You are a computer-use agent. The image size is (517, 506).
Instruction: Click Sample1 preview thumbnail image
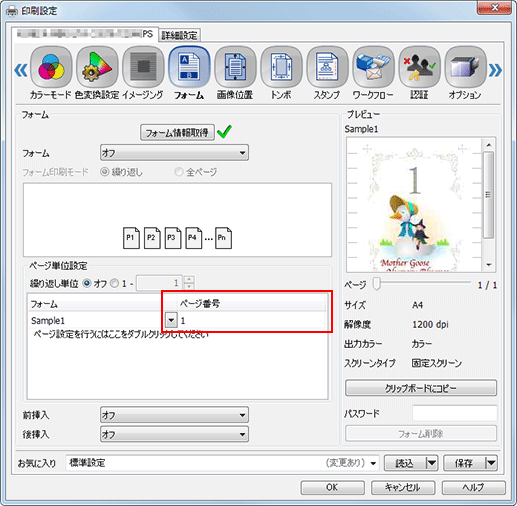point(414,205)
